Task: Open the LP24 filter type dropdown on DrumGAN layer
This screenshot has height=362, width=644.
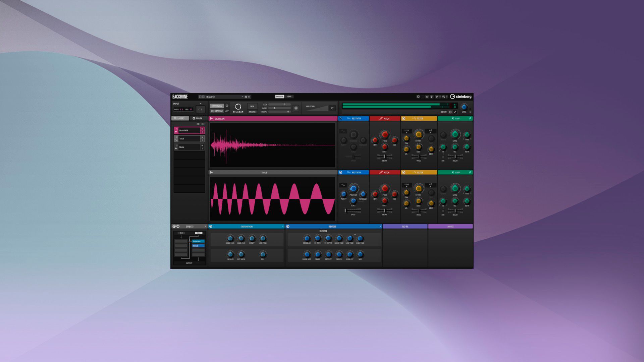Action: 407,131
